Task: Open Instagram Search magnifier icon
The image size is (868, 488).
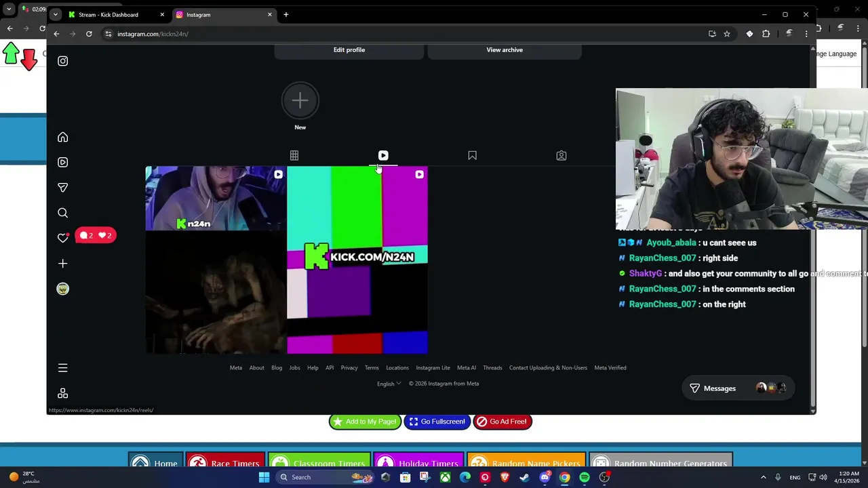Action: 62,213
